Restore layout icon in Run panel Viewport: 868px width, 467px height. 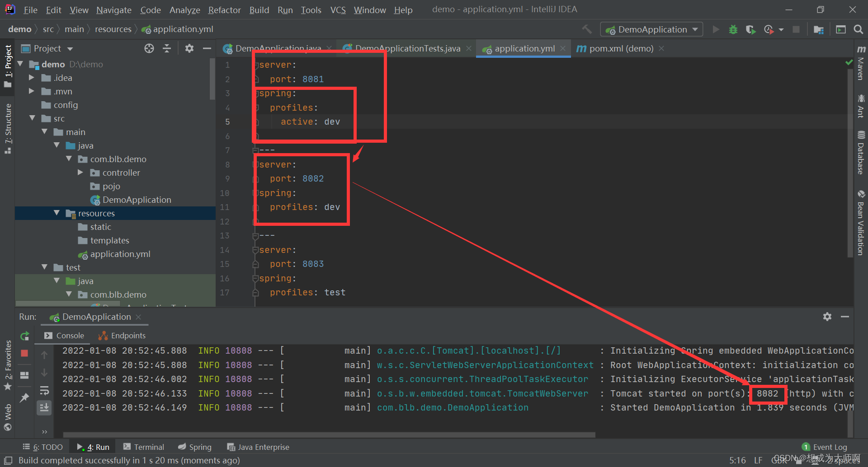point(25,375)
